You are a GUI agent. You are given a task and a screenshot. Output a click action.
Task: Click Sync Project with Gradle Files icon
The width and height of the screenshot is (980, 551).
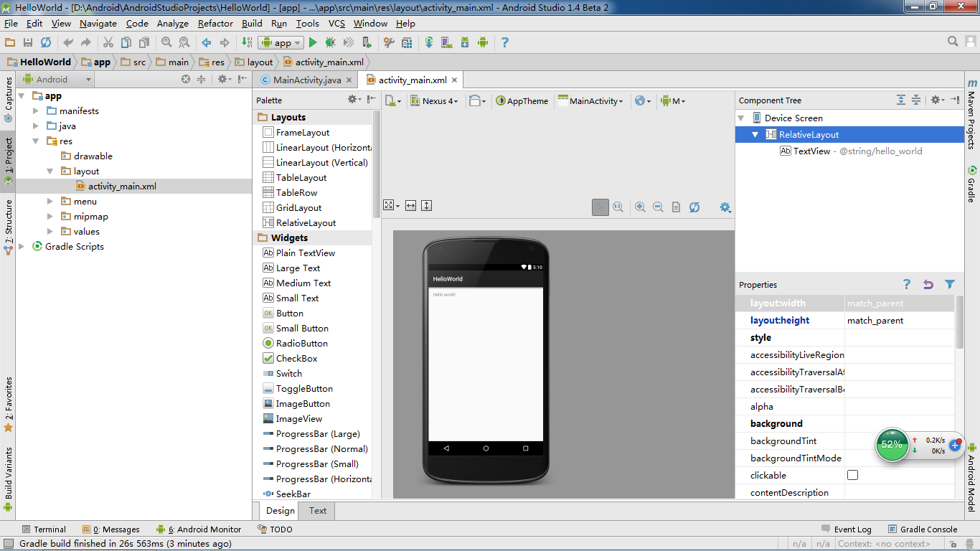click(x=429, y=43)
